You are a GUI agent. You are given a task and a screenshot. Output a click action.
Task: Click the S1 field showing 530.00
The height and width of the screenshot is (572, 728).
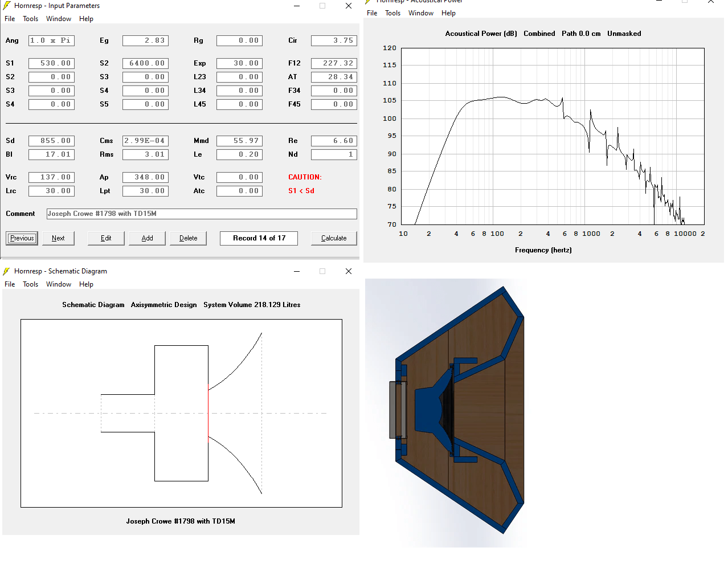[51, 63]
